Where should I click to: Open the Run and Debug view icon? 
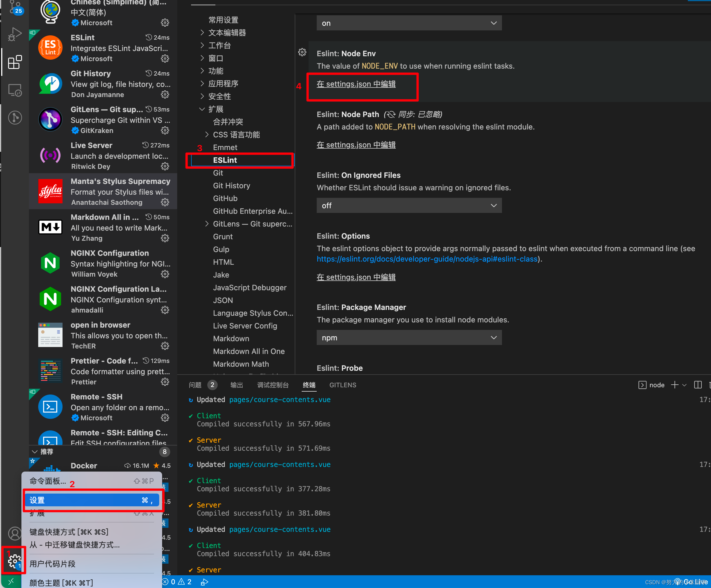click(x=14, y=34)
